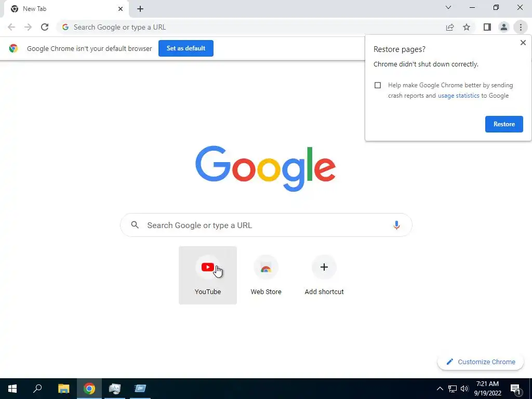Open the YouTube shortcut tile
Image resolution: width=532 pixels, height=399 pixels.
coord(208,275)
